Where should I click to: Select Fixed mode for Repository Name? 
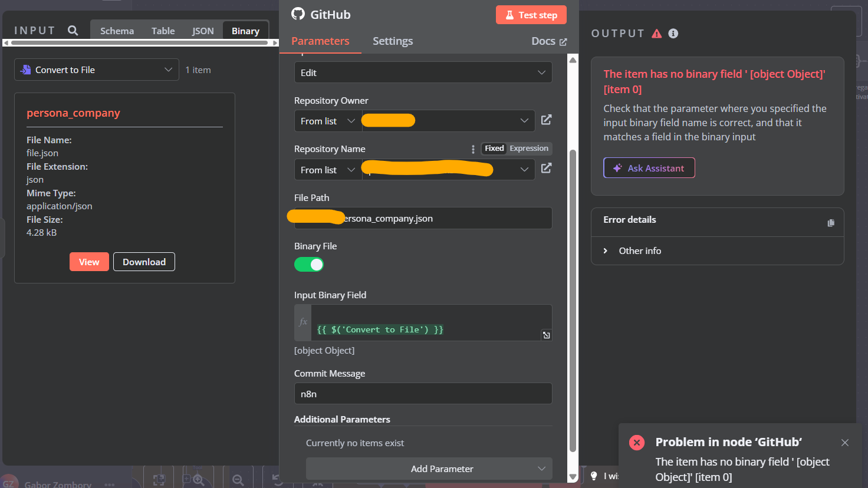pyautogui.click(x=494, y=149)
